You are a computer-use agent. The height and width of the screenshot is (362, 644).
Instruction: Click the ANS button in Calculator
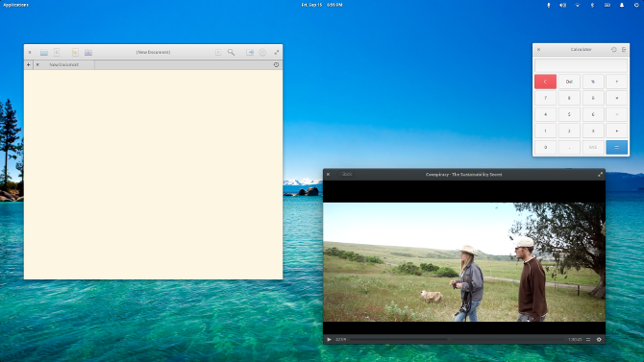pos(593,147)
